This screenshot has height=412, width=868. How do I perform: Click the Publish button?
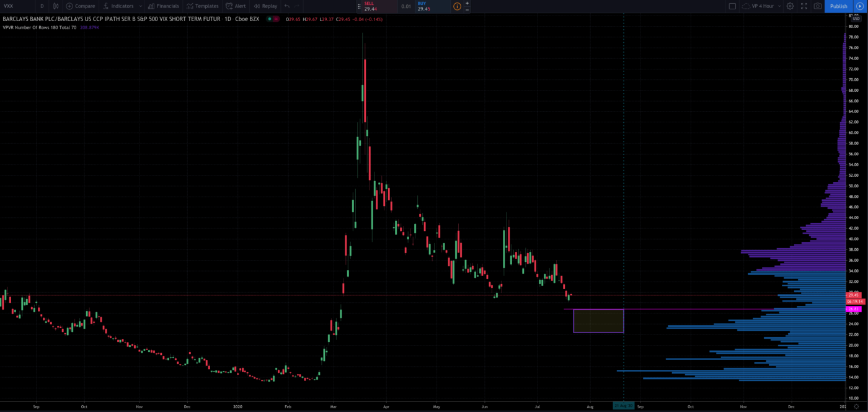(838, 6)
